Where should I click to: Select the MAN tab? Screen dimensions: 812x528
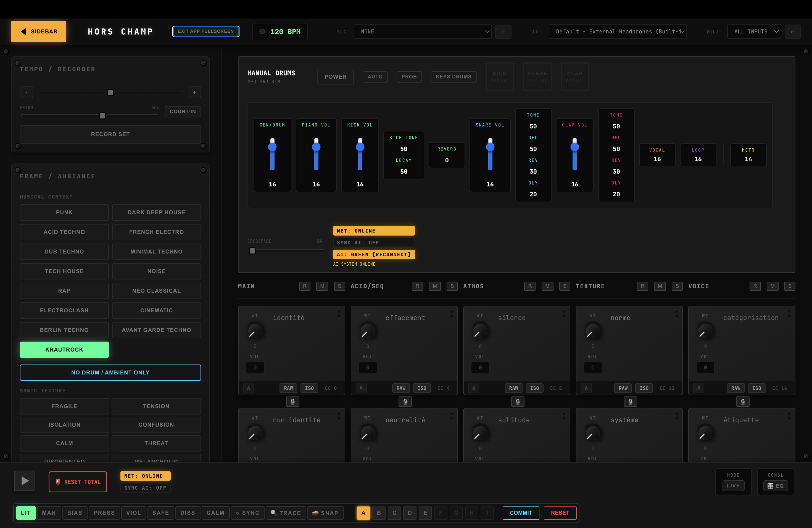coord(49,513)
